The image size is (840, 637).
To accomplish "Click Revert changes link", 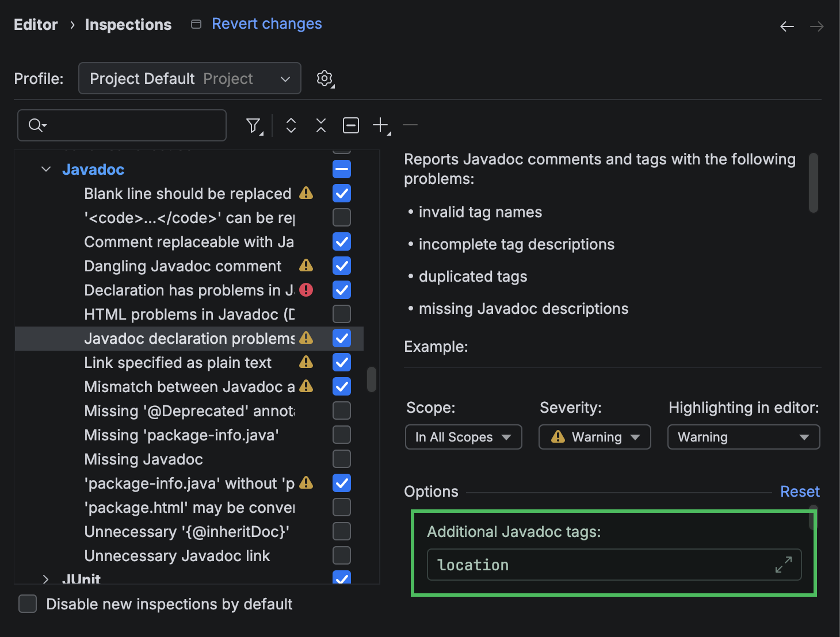I will click(x=267, y=24).
